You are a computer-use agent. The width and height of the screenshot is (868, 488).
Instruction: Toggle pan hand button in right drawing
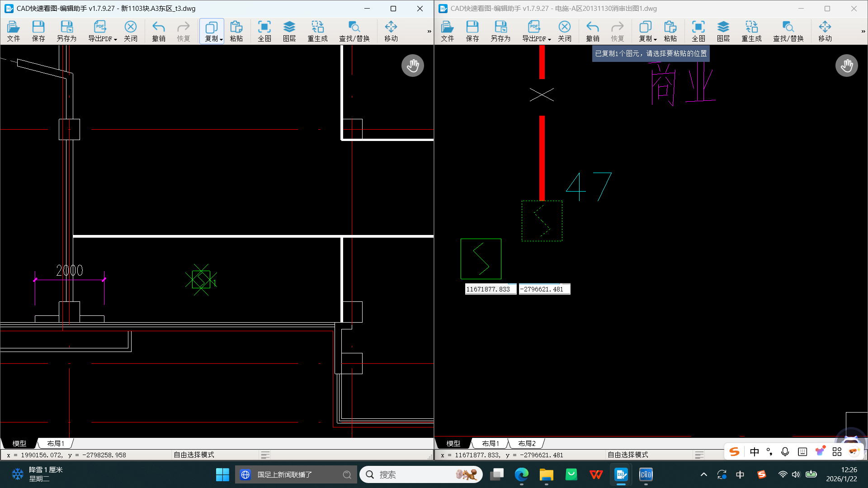846,66
